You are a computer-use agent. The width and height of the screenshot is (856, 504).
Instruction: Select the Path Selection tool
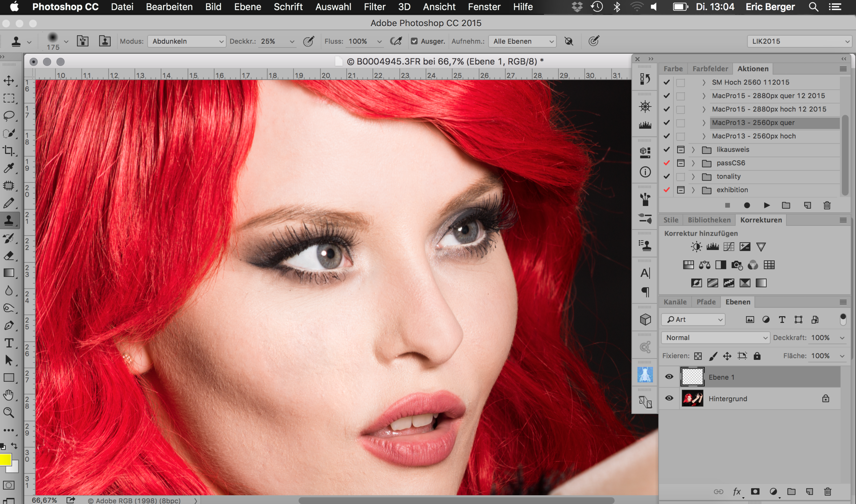pyautogui.click(x=9, y=361)
